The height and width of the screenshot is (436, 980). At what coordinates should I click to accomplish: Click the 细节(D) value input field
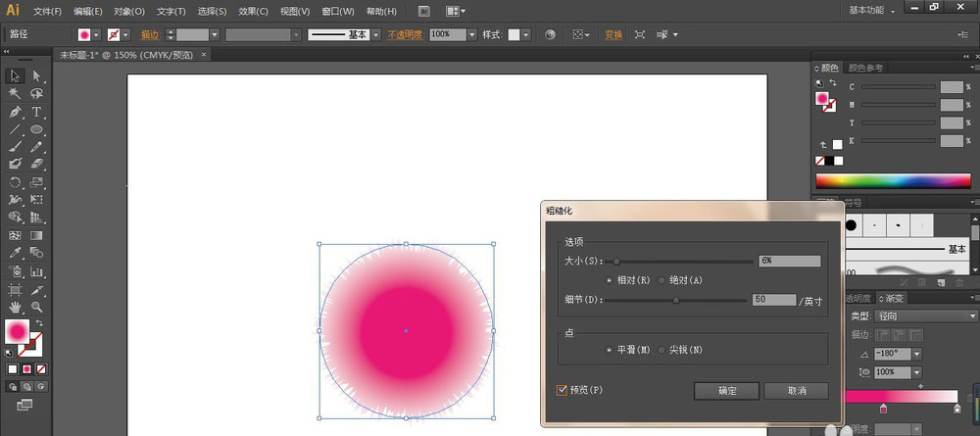[773, 300]
